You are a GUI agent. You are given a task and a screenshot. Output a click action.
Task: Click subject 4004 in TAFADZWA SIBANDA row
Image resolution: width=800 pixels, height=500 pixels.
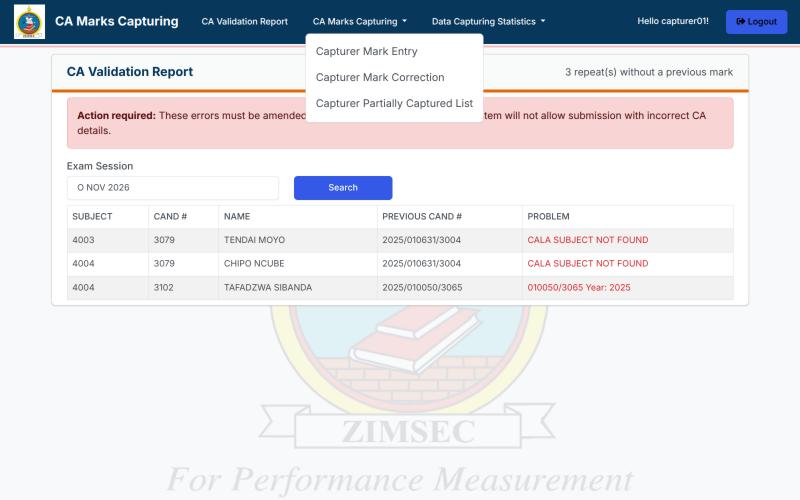click(x=83, y=287)
